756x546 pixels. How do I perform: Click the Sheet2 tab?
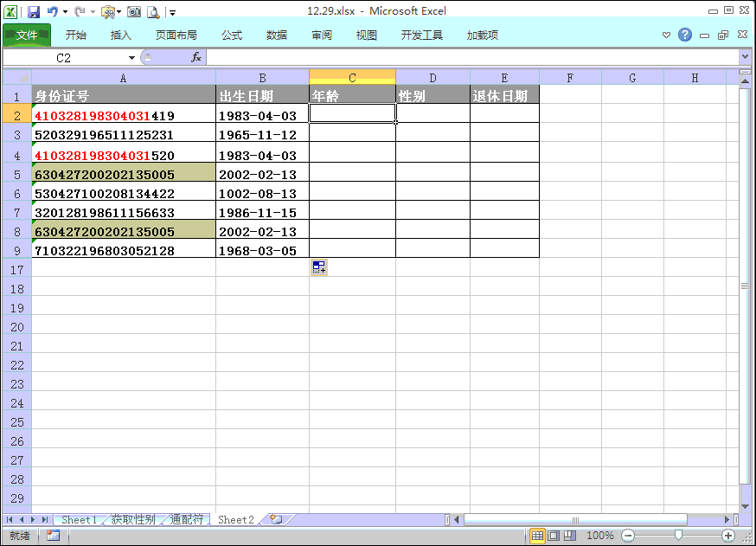(x=236, y=519)
